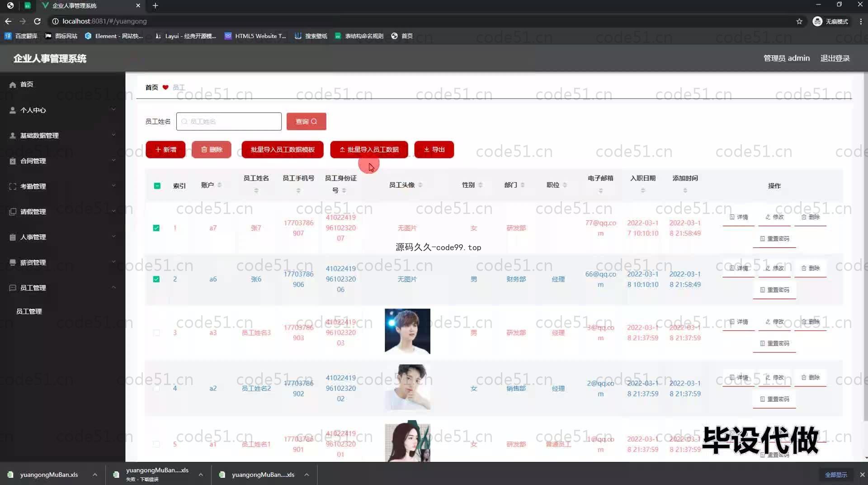
Task: Expand the 薪资管理 menu chevron
Action: pos(113,262)
